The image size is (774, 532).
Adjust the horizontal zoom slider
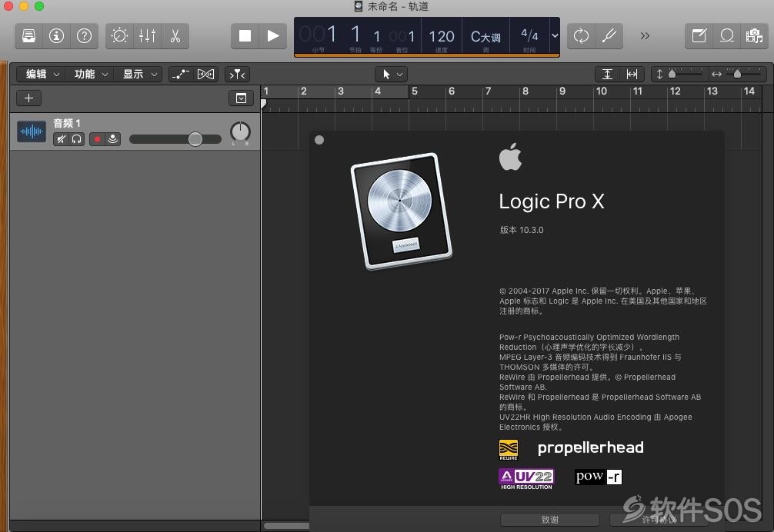[738, 74]
